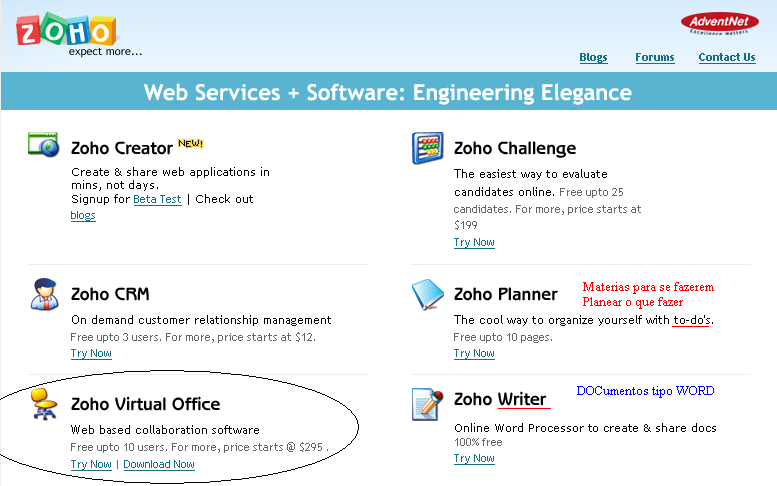Screen dimensions: 777x486
Task: Click Try Now under Zoho Planner
Action: (474, 353)
